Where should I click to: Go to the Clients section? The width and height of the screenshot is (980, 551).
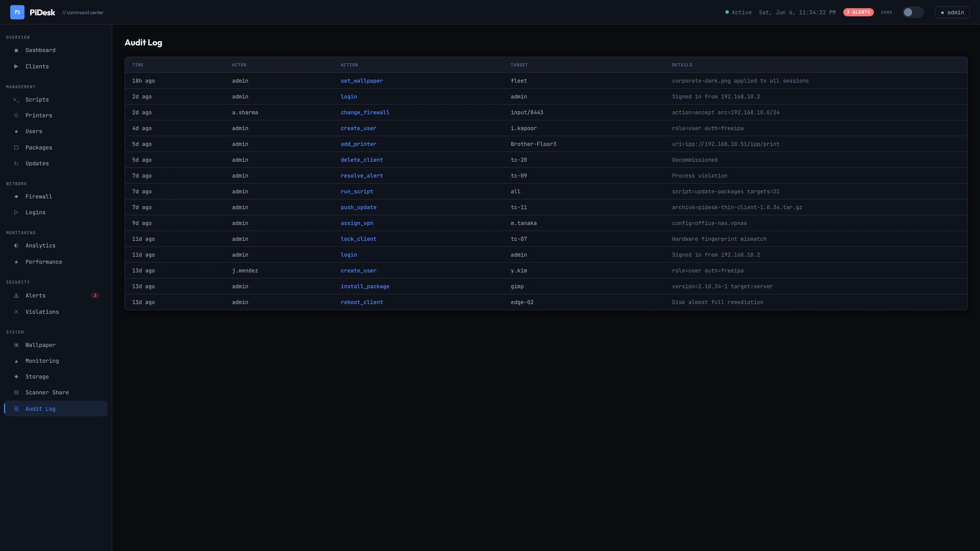(x=56, y=67)
